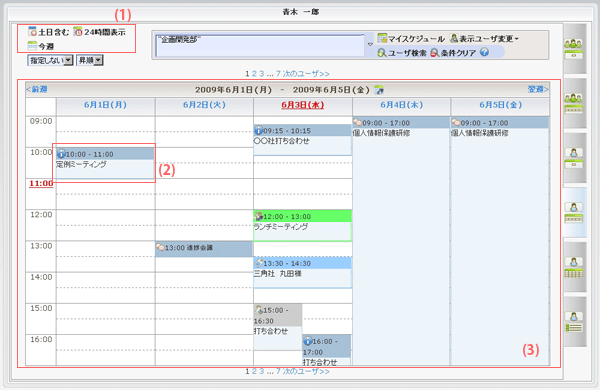600x390 pixels.
Task: Open the date picker icon beside the week range
Action: pos(379,90)
